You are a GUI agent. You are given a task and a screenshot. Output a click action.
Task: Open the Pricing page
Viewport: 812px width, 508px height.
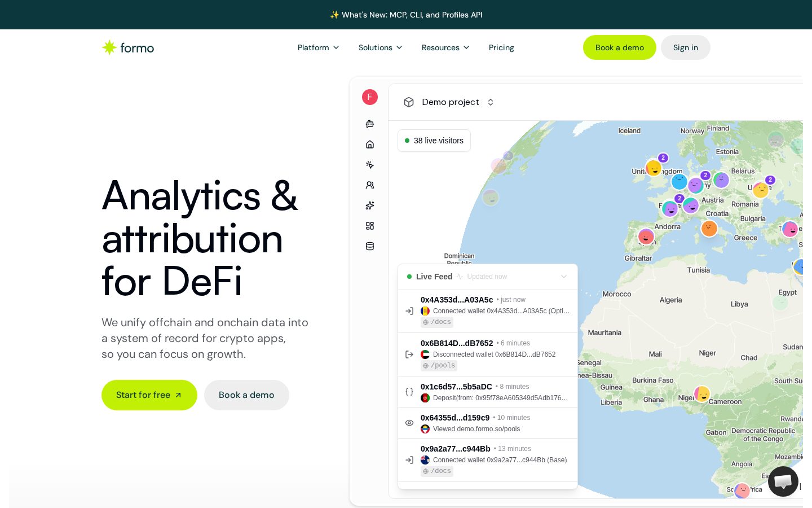[501, 47]
